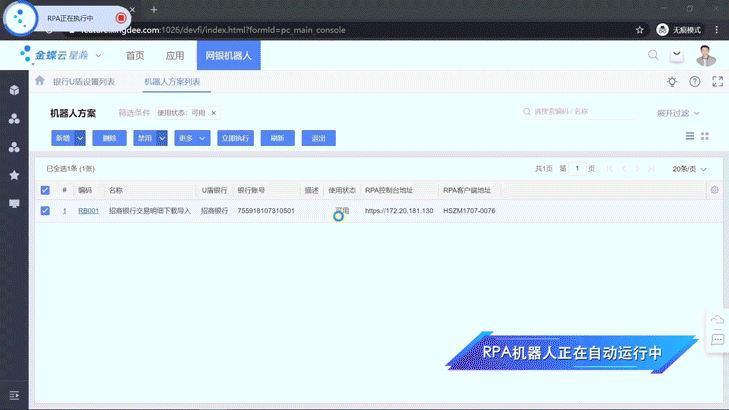Image resolution: width=729 pixels, height=410 pixels.
Task: Toggle fullscreen with the expand icon
Action: point(717,82)
